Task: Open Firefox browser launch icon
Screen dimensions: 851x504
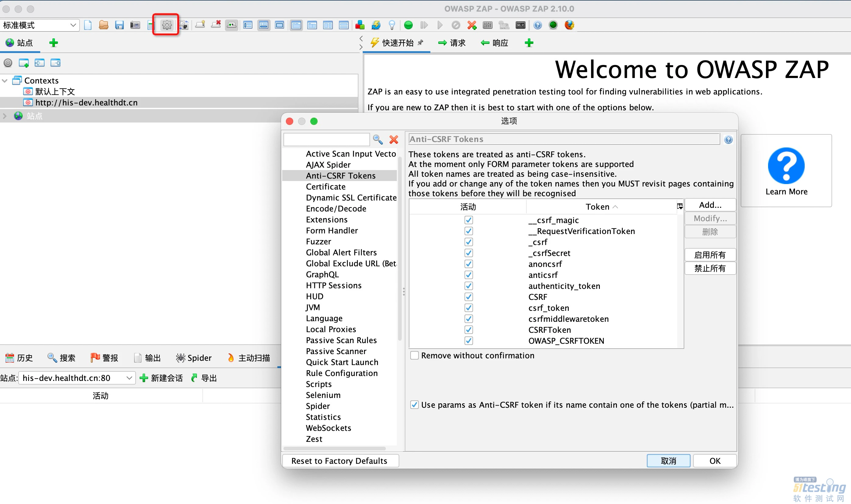Action: click(569, 25)
